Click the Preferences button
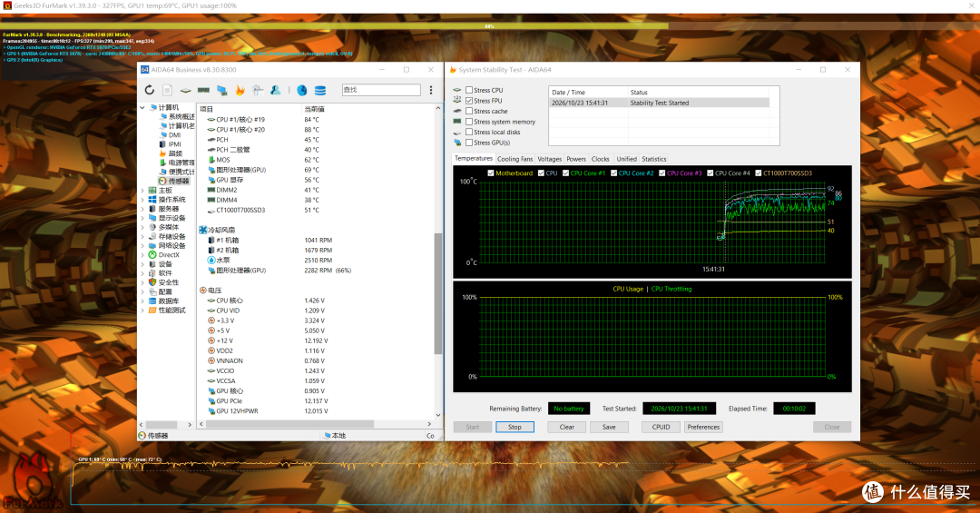Image resolution: width=980 pixels, height=513 pixels. pos(703,427)
